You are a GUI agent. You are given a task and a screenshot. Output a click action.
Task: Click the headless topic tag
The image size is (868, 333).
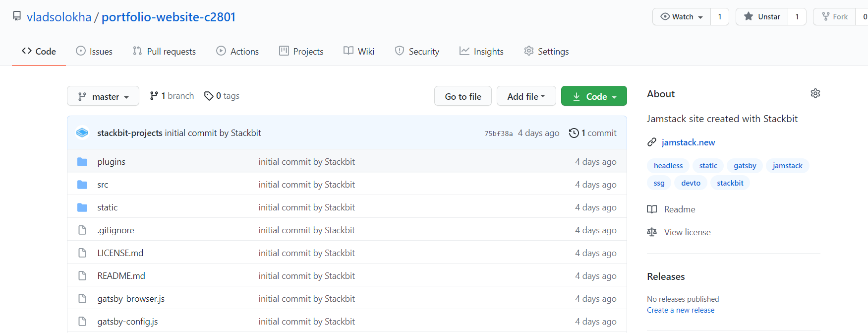pyautogui.click(x=668, y=166)
